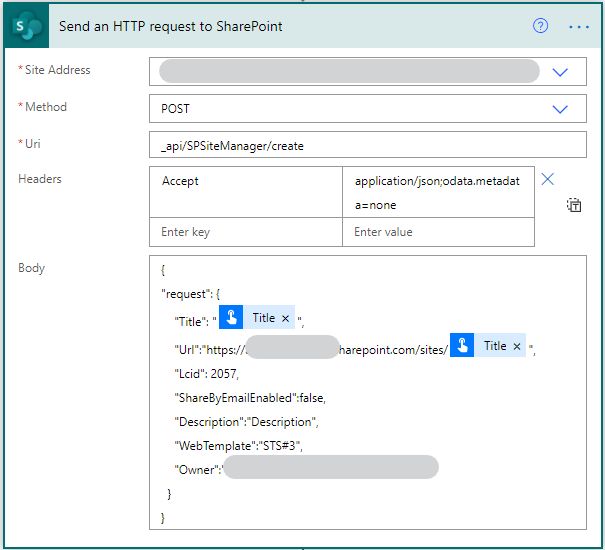
Task: Click the application/json header value cell
Action: (x=438, y=192)
